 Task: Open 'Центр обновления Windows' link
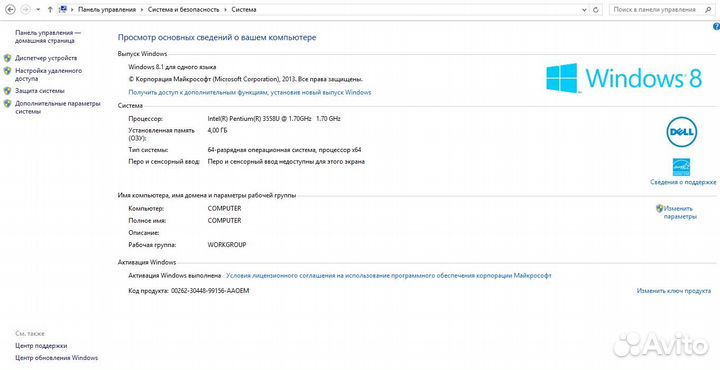pos(56,358)
